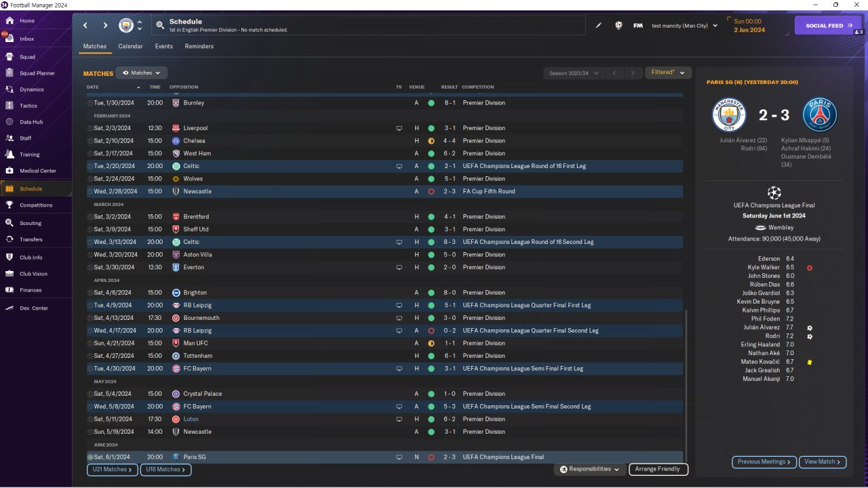Image resolution: width=868 pixels, height=488 pixels.
Task: Go forward with the right arrow
Action: (105, 25)
